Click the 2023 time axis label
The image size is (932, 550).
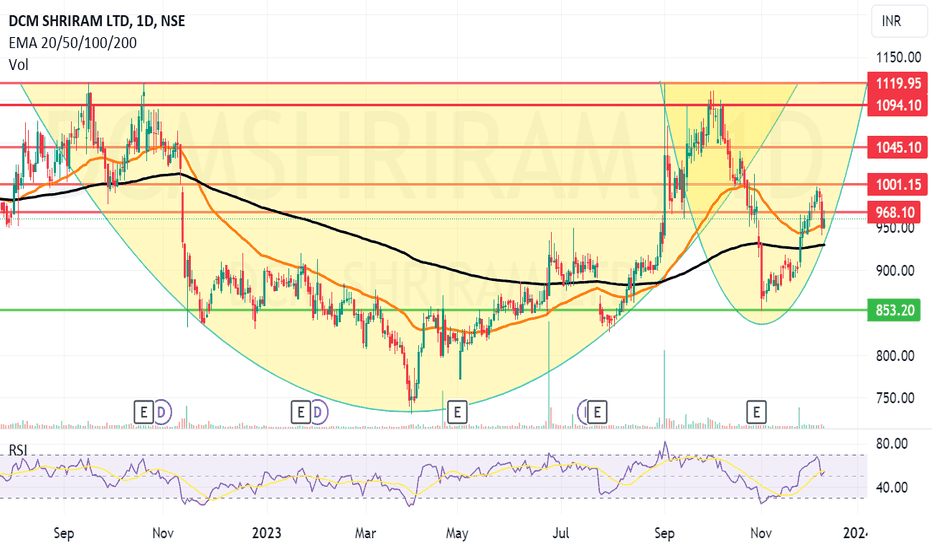point(266,533)
